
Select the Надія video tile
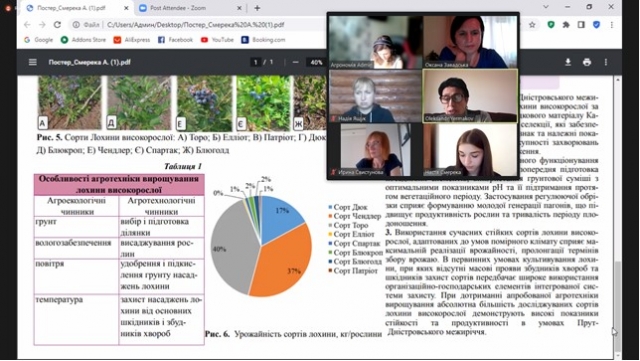click(376, 96)
